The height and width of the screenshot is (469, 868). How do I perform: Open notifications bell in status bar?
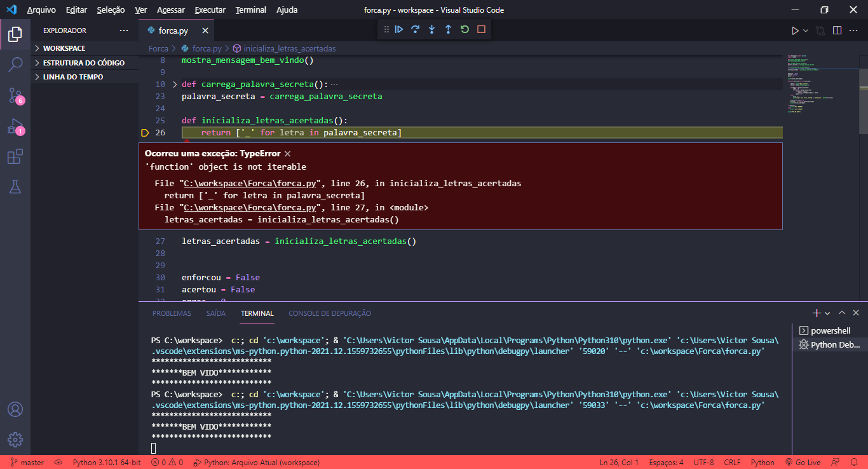pos(854,463)
